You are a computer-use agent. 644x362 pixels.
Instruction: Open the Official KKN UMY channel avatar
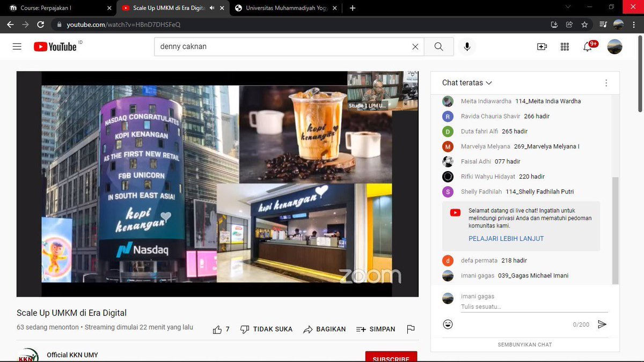pos(27,355)
